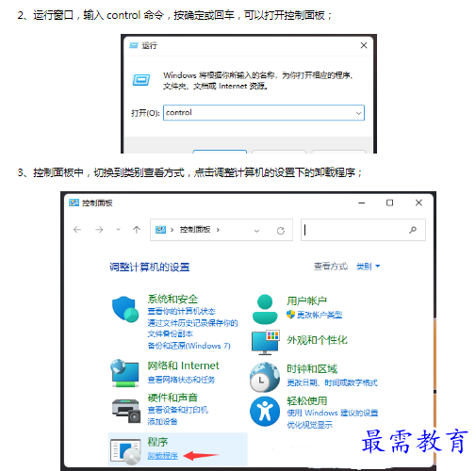Open 轻松使用 category

pyautogui.click(x=306, y=401)
